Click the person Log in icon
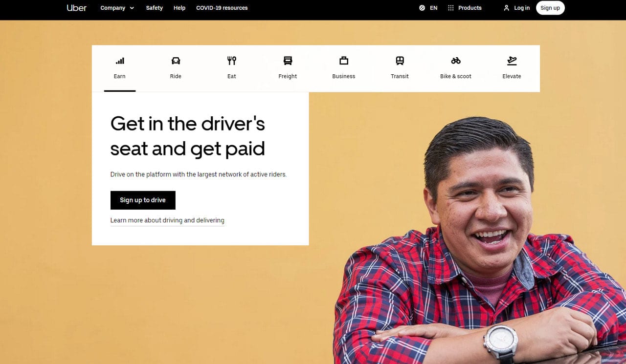The image size is (626, 364). coord(507,8)
